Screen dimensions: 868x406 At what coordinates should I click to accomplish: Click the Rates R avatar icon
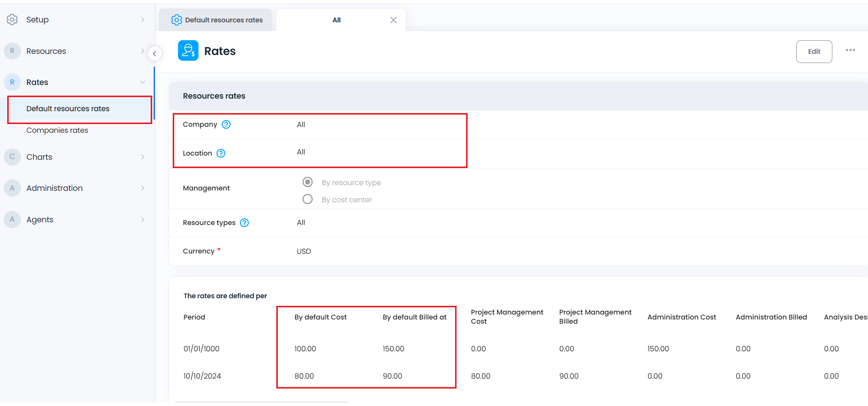tap(12, 82)
